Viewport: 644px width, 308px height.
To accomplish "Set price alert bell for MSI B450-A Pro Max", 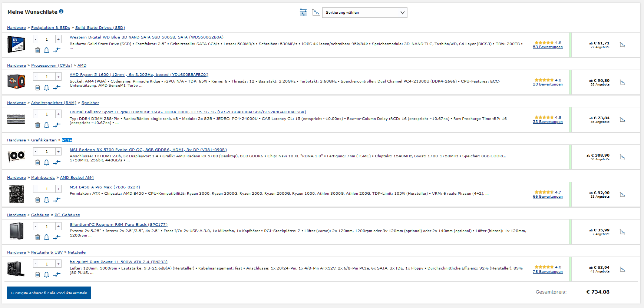I will tap(47, 200).
